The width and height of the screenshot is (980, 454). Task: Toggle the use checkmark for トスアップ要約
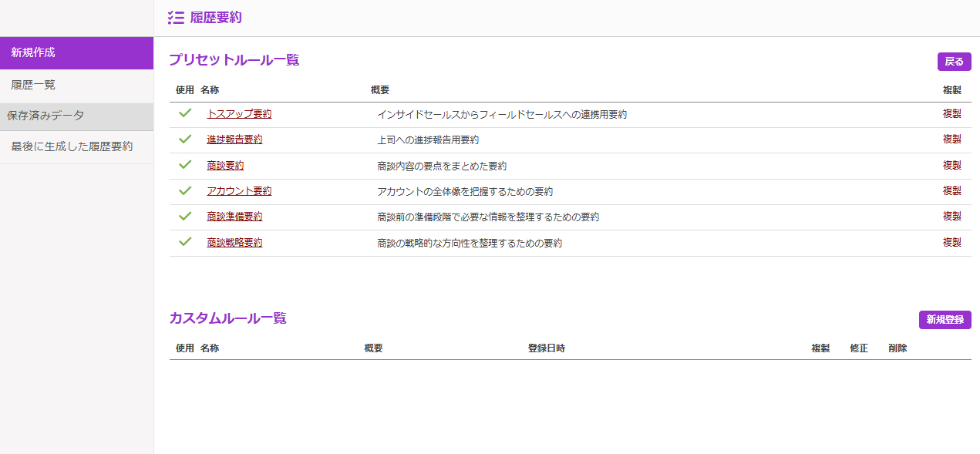pos(185,113)
